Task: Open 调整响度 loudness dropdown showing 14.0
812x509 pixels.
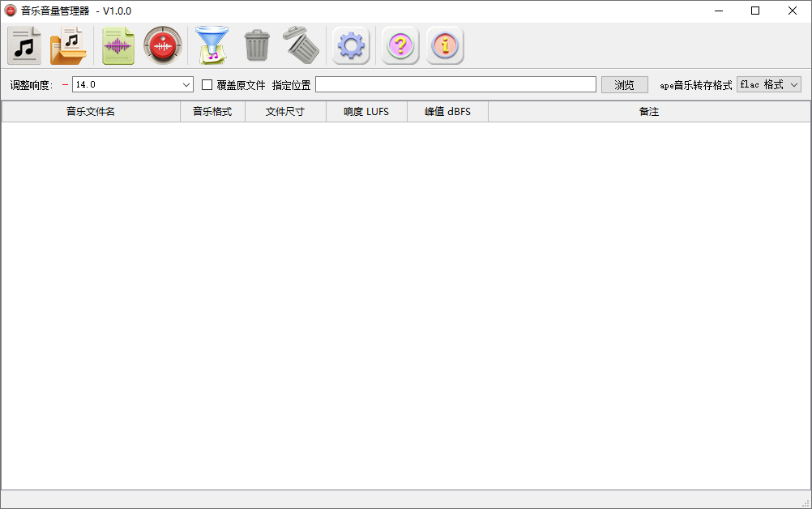Action: click(133, 84)
